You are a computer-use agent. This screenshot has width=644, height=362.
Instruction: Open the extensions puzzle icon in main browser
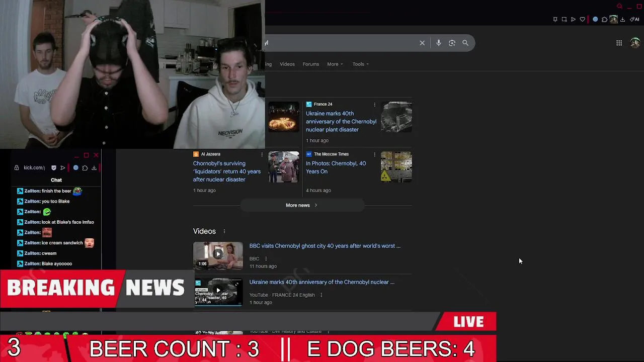(x=604, y=20)
